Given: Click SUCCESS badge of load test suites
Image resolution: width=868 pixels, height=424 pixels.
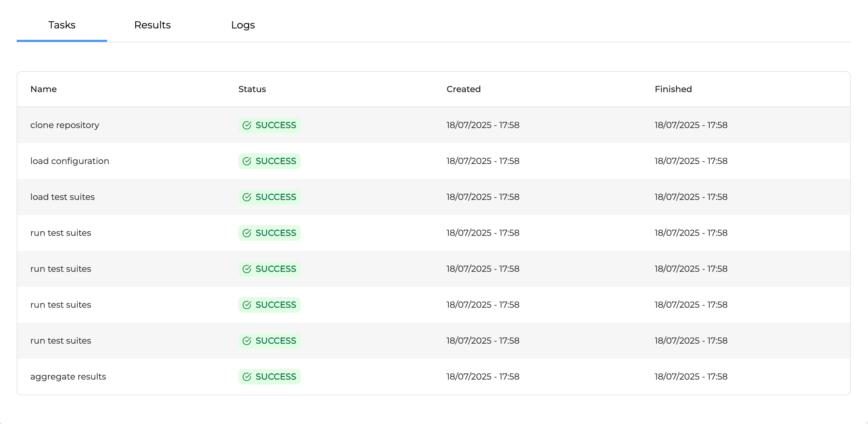Looking at the screenshot, I should [269, 197].
